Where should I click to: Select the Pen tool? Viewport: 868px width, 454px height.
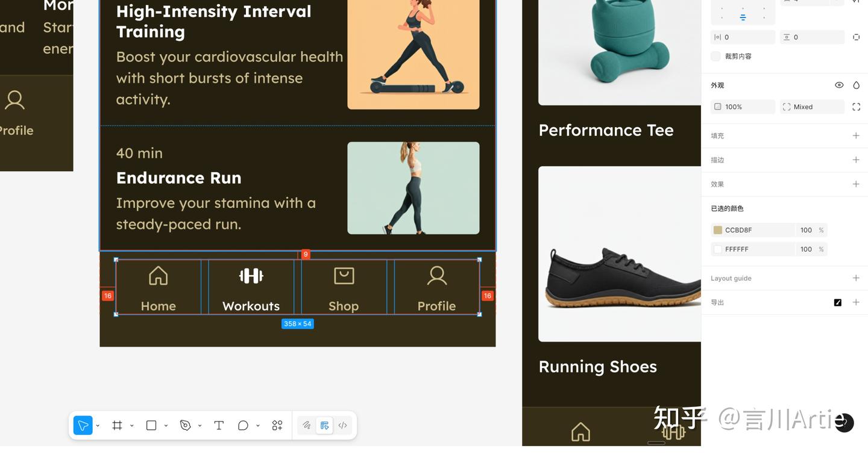coord(185,426)
